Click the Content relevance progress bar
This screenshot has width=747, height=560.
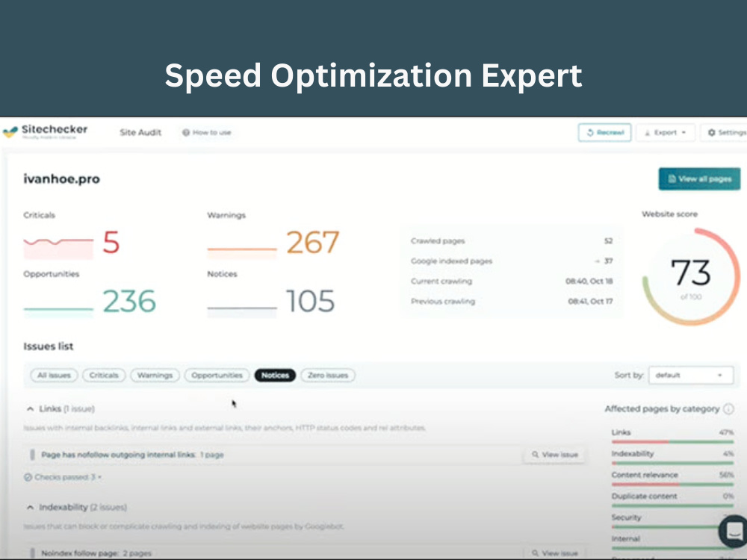pos(672,485)
